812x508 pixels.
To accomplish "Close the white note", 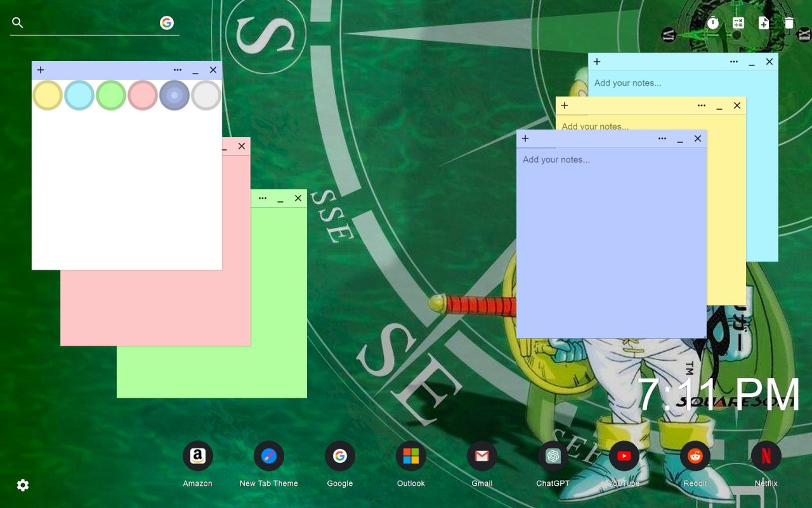I will click(213, 70).
